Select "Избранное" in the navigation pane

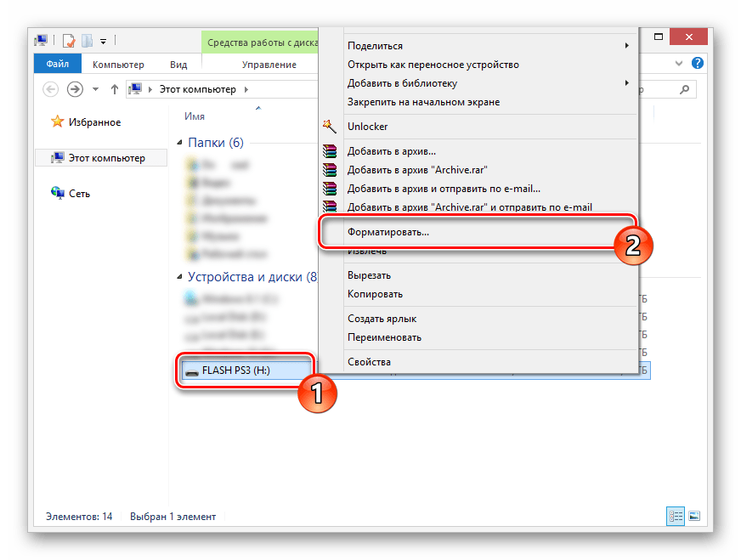pos(94,122)
